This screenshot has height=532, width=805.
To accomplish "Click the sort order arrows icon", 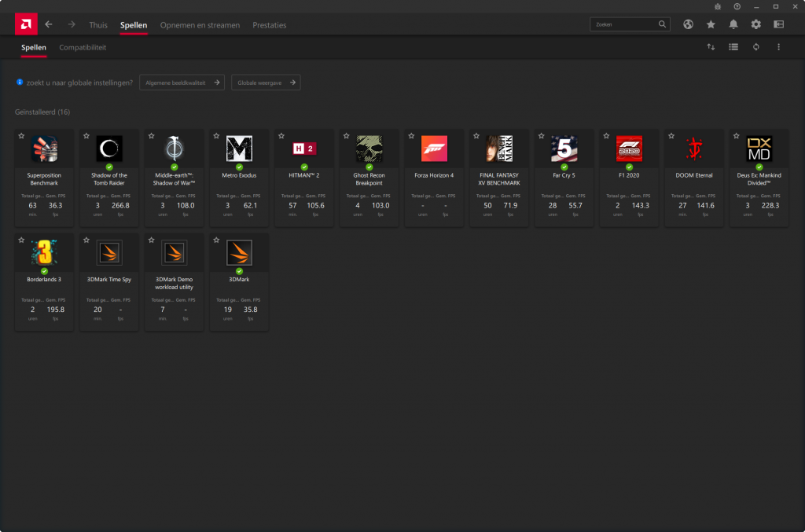I will coord(711,46).
